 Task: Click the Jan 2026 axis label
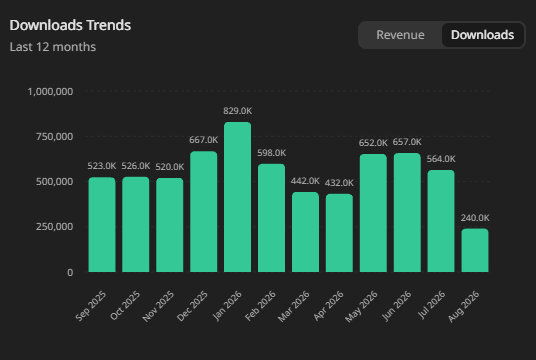coord(227,306)
